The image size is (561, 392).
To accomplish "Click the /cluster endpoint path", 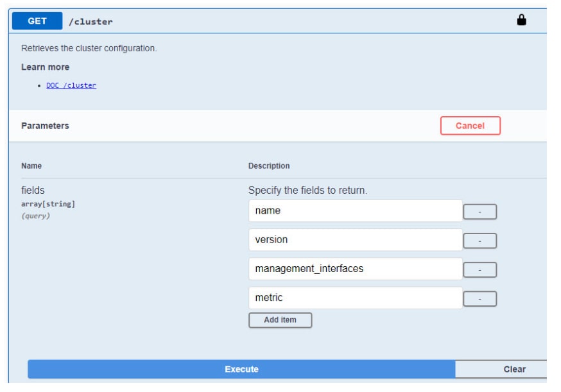I will click(x=91, y=22).
